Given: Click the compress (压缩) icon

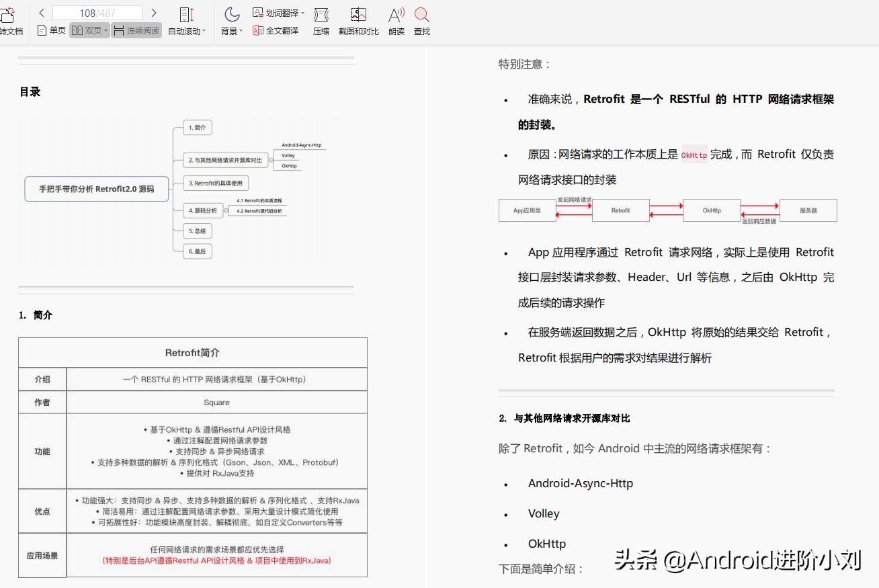Looking at the screenshot, I should [x=321, y=15].
